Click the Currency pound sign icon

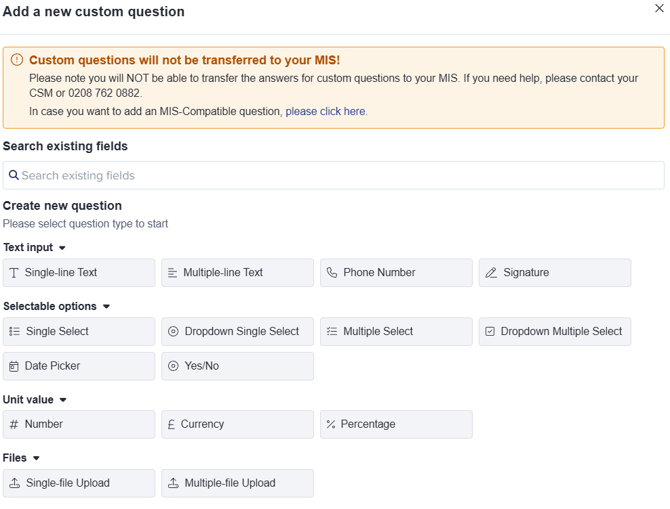tap(172, 424)
